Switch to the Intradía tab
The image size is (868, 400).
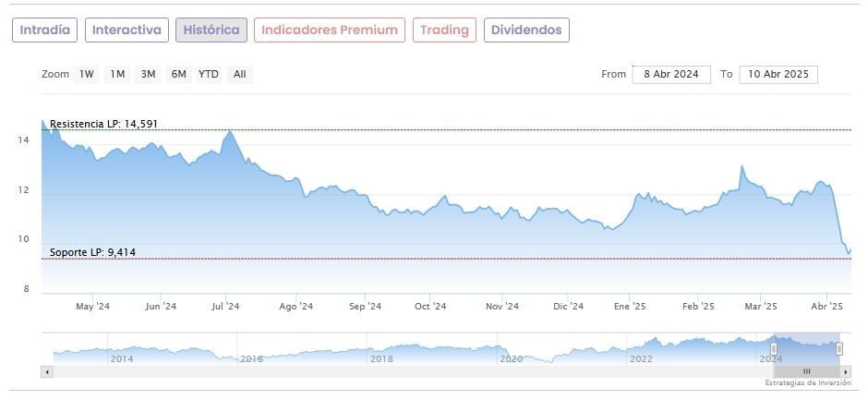coord(44,30)
